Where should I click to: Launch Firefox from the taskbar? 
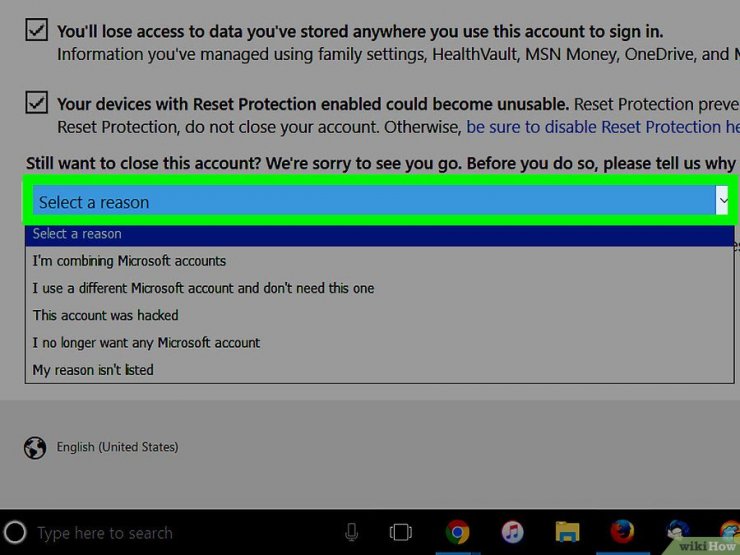(622, 531)
